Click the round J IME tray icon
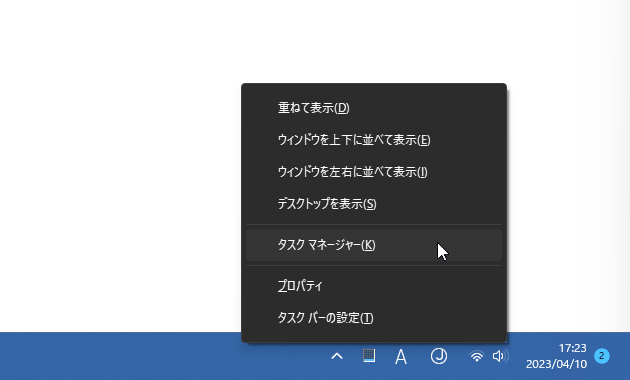This screenshot has height=380, width=630. click(438, 356)
